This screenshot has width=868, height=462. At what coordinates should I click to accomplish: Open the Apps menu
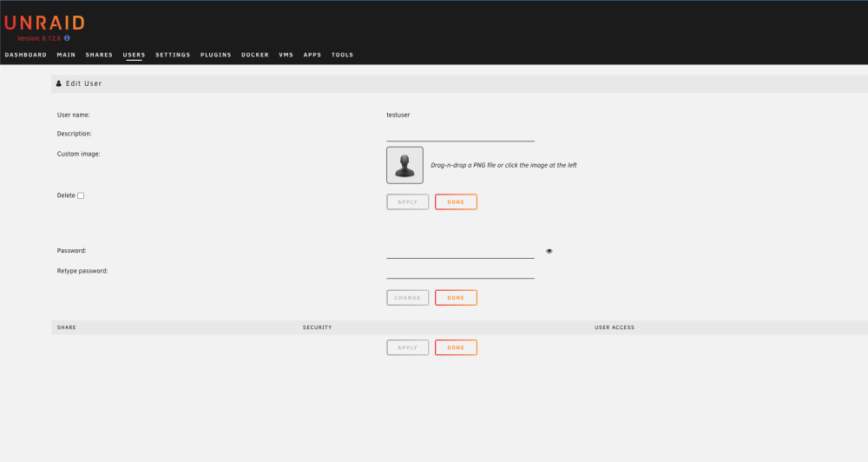pos(312,55)
